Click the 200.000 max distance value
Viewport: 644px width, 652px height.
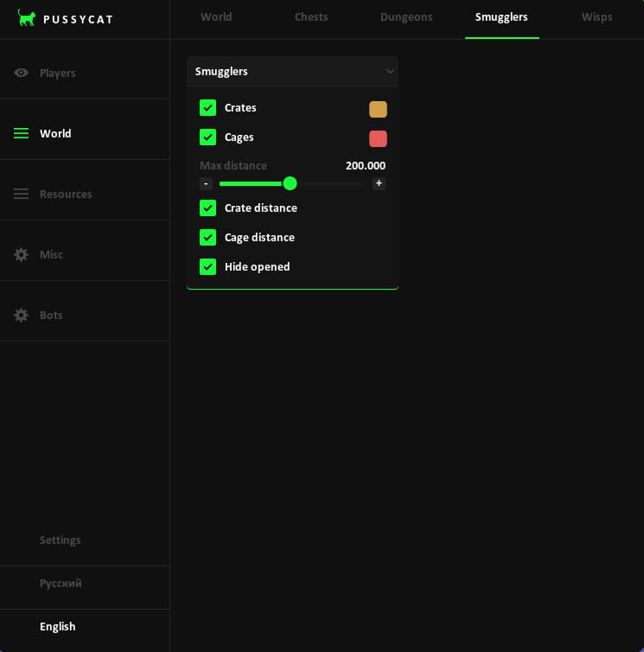point(366,165)
